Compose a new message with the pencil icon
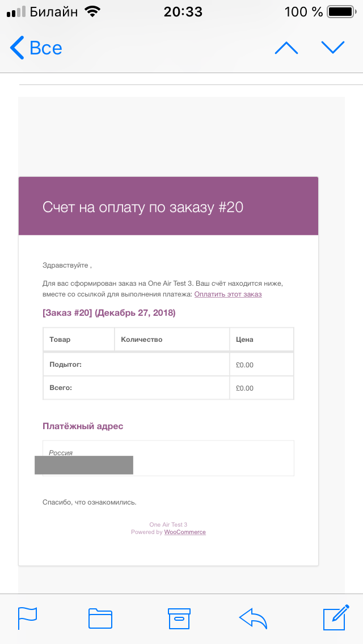363x644 pixels. 337,618
